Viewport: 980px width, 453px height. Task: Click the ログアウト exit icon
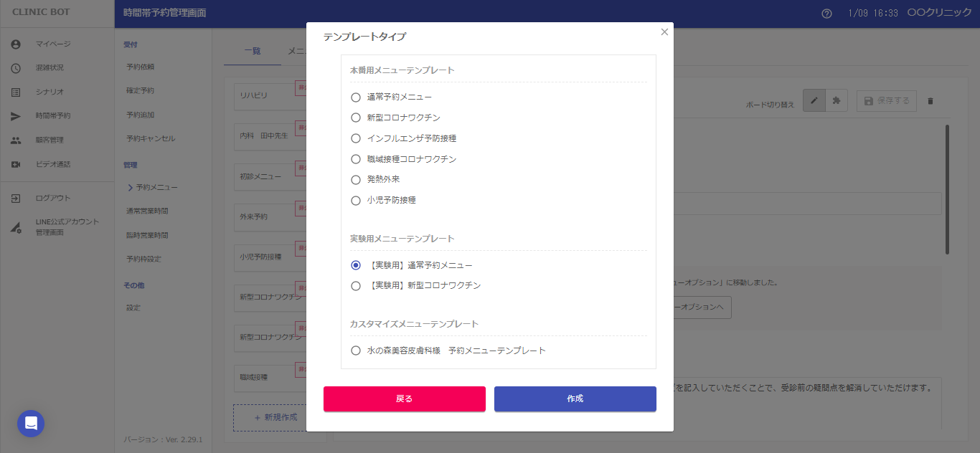point(16,199)
